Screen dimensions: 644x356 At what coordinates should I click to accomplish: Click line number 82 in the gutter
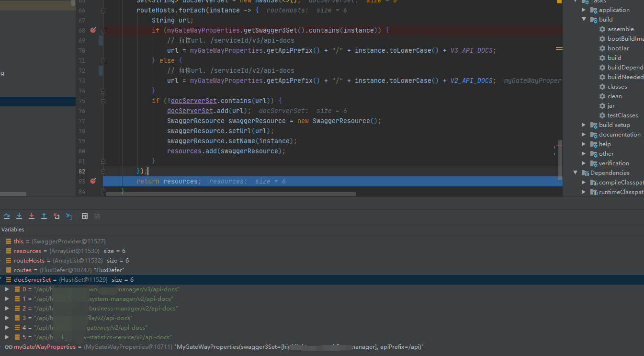[x=81, y=171]
